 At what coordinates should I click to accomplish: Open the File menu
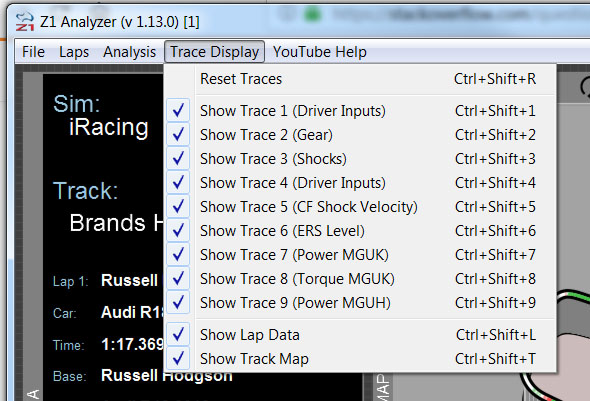pos(33,52)
